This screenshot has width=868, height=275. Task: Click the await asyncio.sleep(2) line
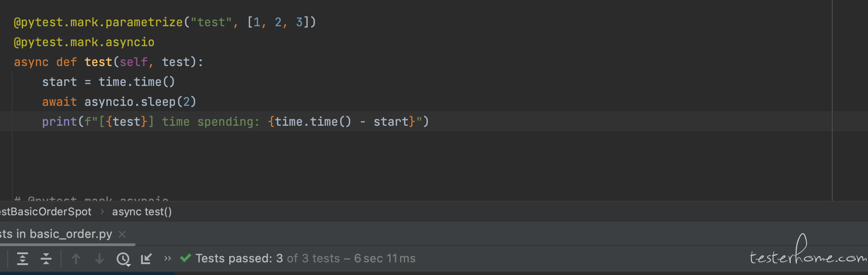[119, 102]
